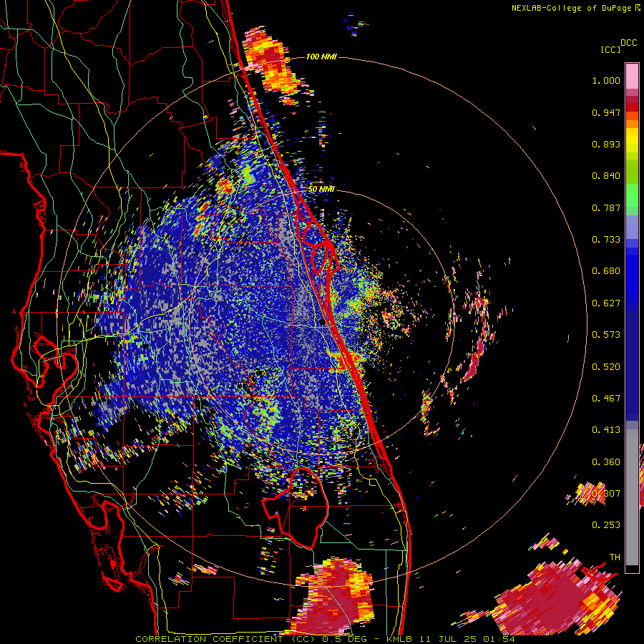Click the DCC label above the color scale
The image size is (644, 644).
click(629, 43)
